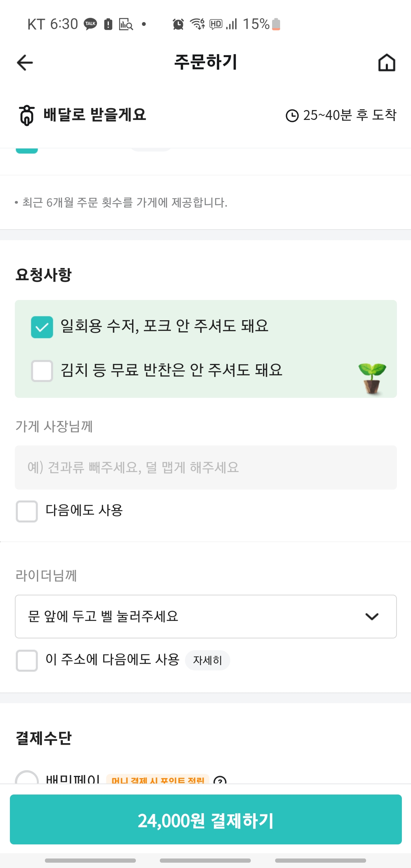Expand rider message chevron arrow
Viewport: 411px width, 868px height.
[x=372, y=616]
